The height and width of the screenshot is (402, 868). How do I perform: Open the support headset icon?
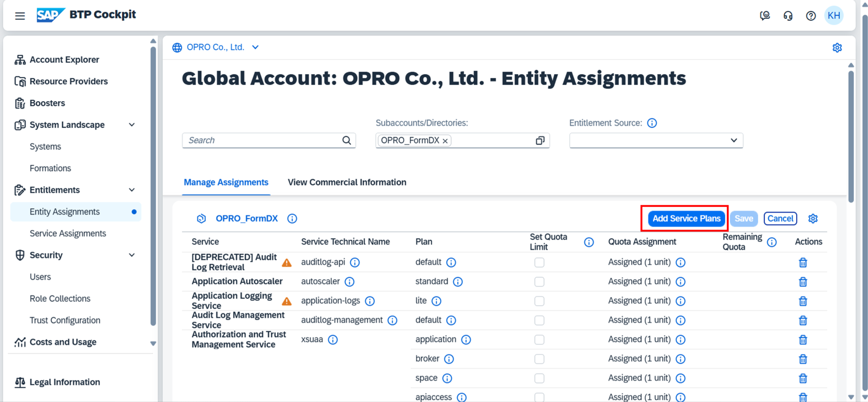788,15
